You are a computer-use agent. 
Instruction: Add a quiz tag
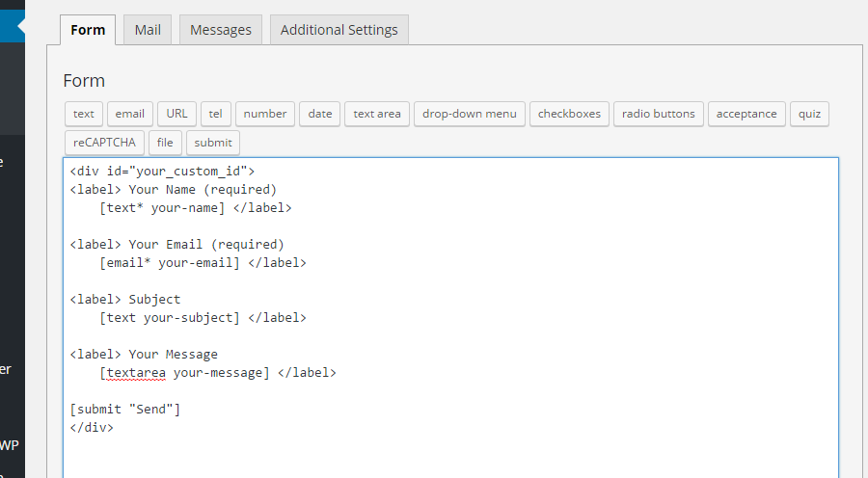click(810, 114)
